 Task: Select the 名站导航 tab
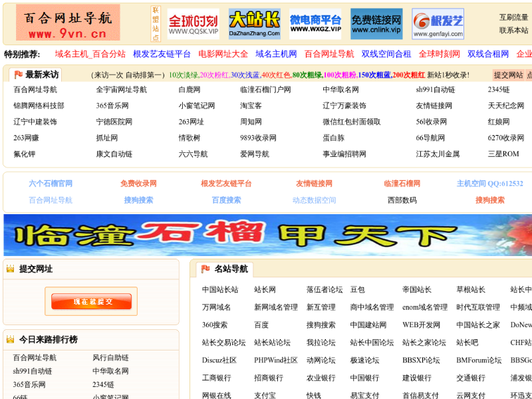(x=231, y=269)
